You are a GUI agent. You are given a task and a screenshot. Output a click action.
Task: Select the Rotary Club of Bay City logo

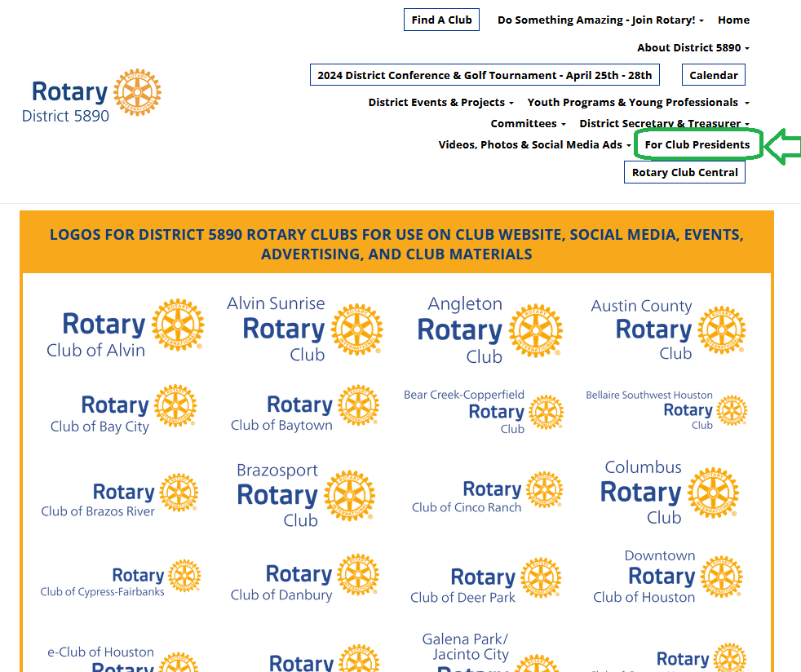[124, 410]
